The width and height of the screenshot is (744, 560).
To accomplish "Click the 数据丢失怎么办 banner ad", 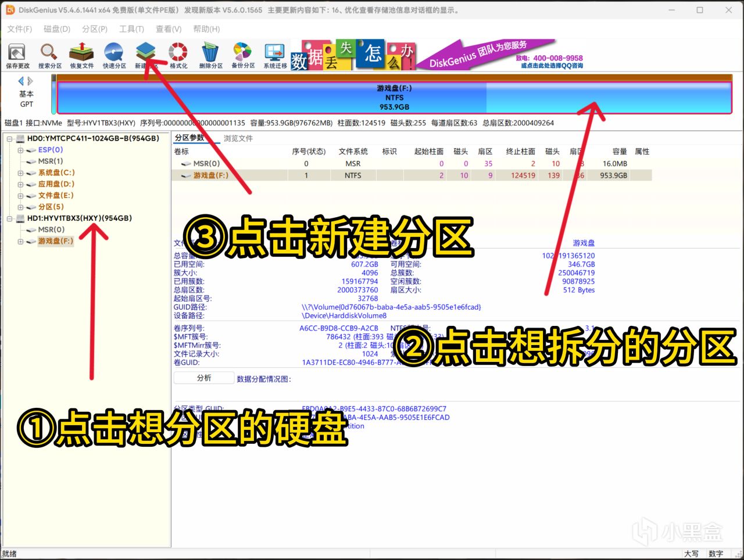I will pyautogui.click(x=353, y=56).
